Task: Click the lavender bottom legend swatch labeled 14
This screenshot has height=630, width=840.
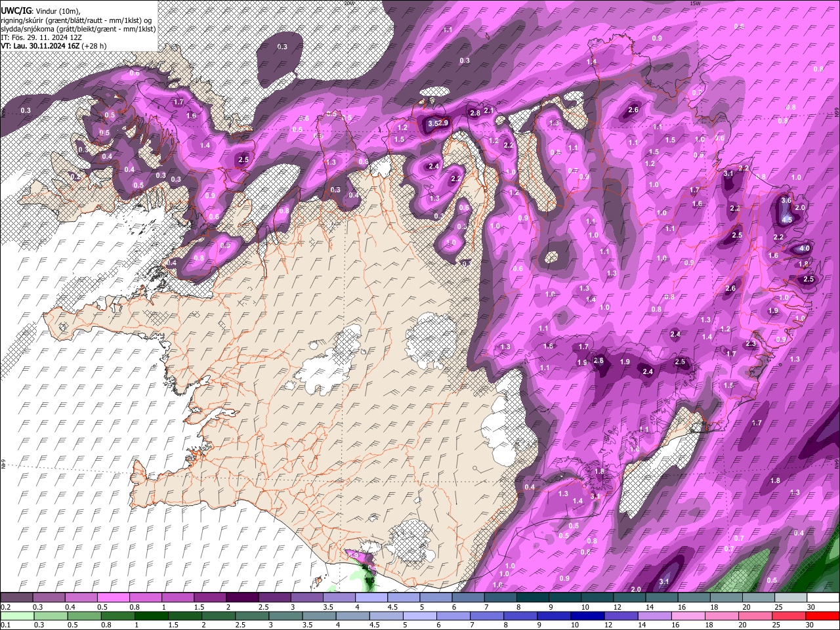Action: coord(655,616)
